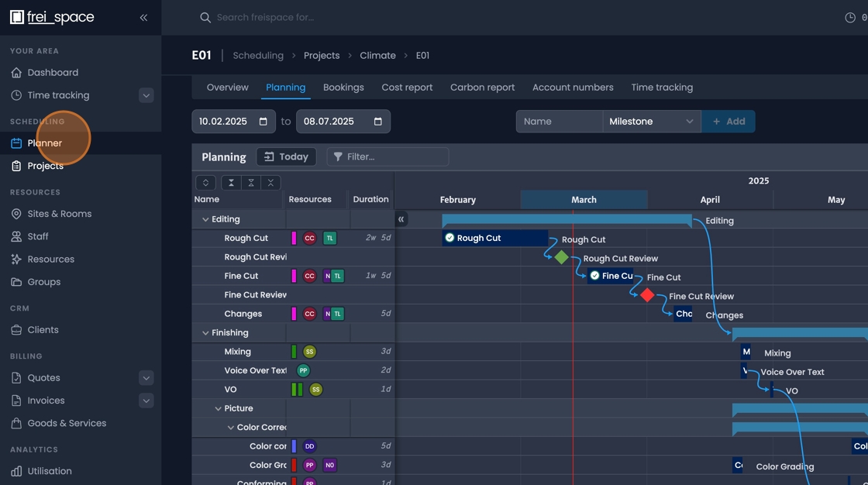Viewport: 868px width, 485px height.
Task: Click the CC resource avatar on the Rough Cut row
Action: (x=310, y=237)
